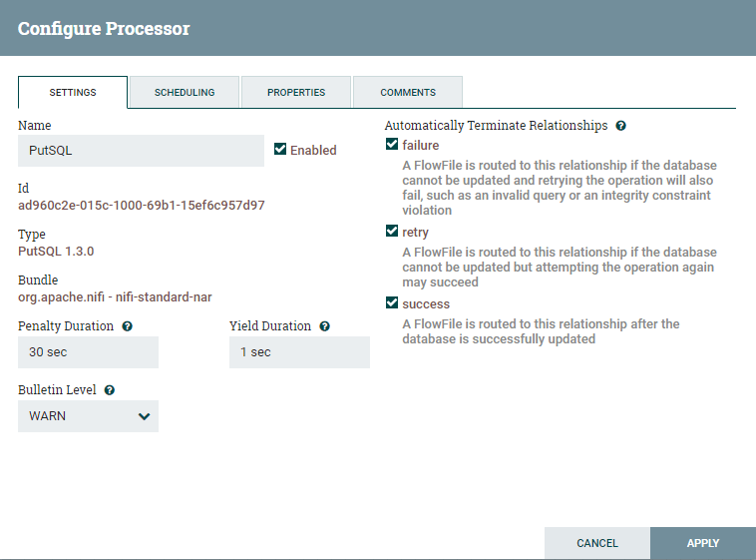Click the failure description mentioning integrity constraint violation
This screenshot has height=560, width=756.
(560, 188)
